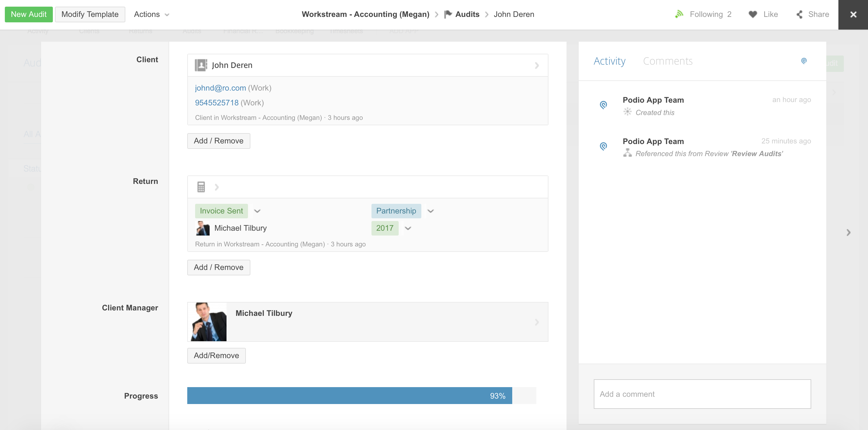Click the Like heart icon
The width and height of the screenshot is (868, 430).
[752, 14]
